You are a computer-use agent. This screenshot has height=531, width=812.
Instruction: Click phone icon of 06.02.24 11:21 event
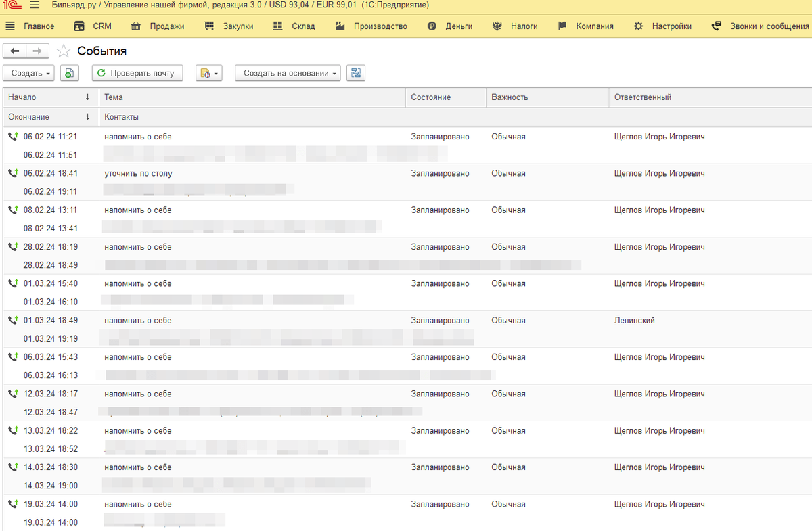pos(13,137)
